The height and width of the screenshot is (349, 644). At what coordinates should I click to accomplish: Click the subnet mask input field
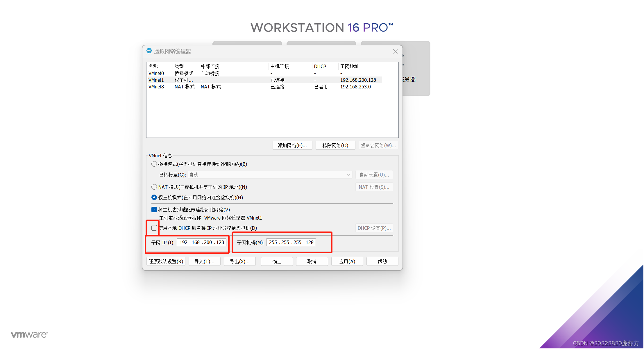coord(291,242)
